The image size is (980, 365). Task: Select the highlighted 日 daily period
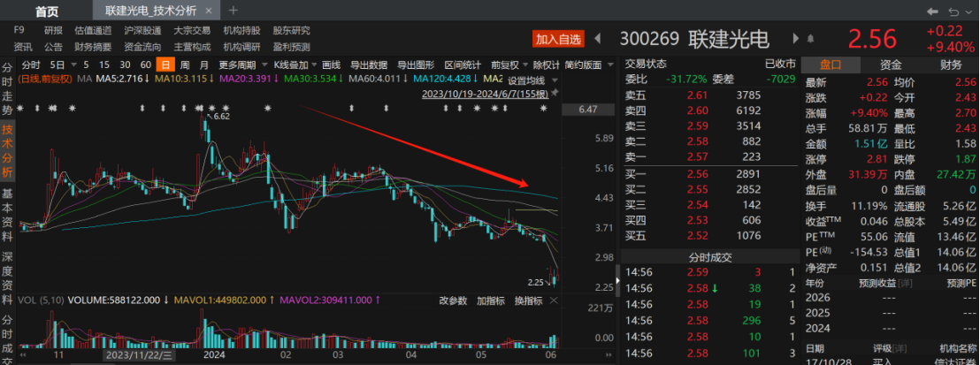(165, 65)
